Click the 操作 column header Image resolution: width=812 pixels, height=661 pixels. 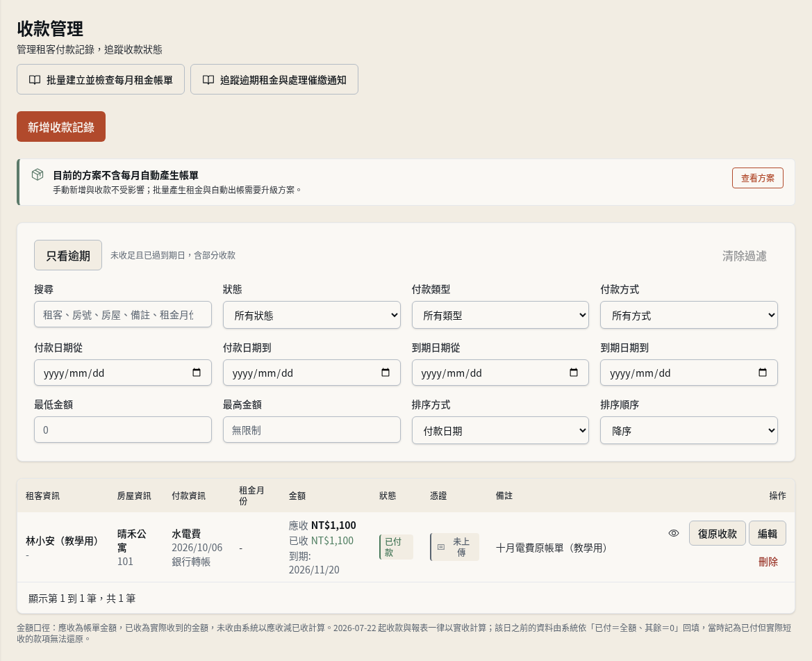[778, 496]
